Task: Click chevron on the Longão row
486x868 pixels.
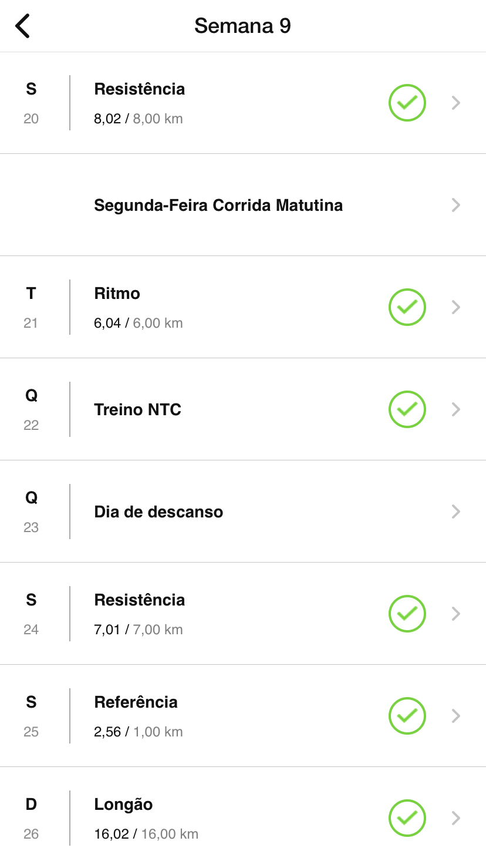Action: (456, 818)
